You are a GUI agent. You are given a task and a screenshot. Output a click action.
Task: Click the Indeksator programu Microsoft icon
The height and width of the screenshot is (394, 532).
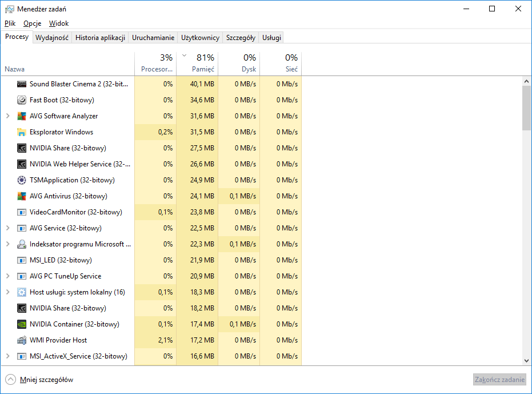click(x=22, y=244)
